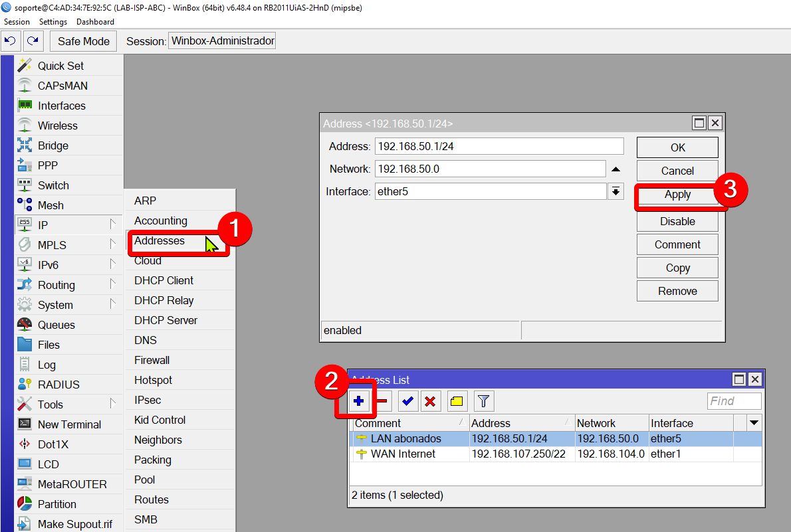Open the filter icon in Address List
Image resolution: width=791 pixels, height=532 pixels.
[483, 400]
